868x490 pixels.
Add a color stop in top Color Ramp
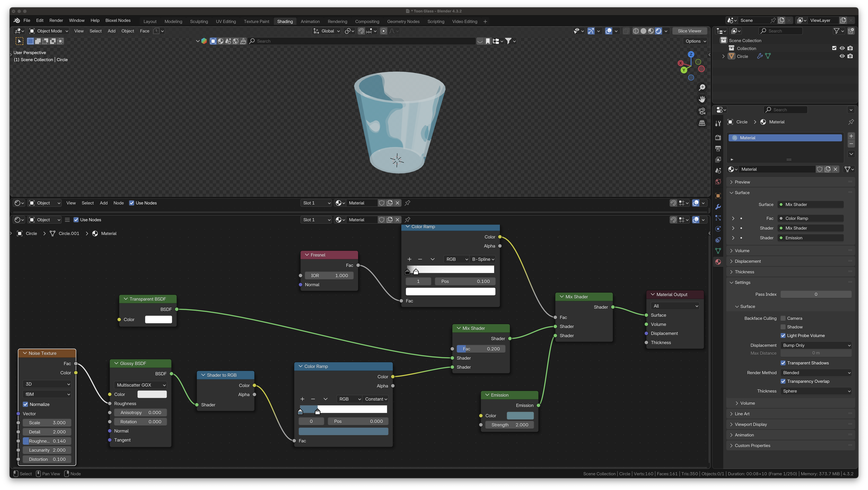point(409,259)
